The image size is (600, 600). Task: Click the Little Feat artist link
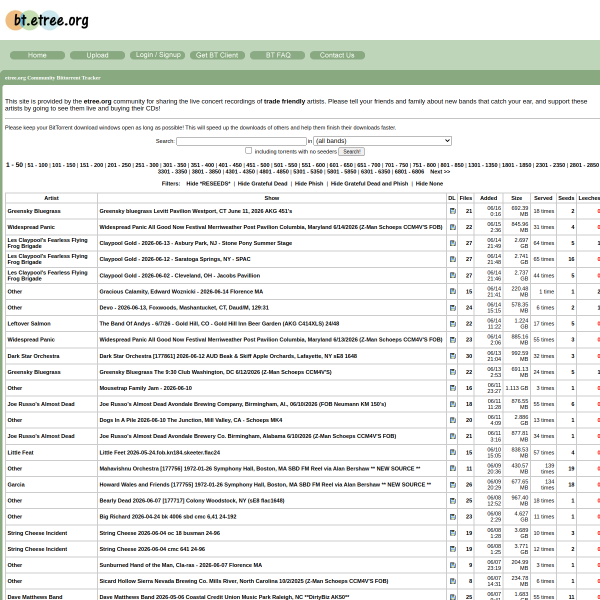point(21,453)
